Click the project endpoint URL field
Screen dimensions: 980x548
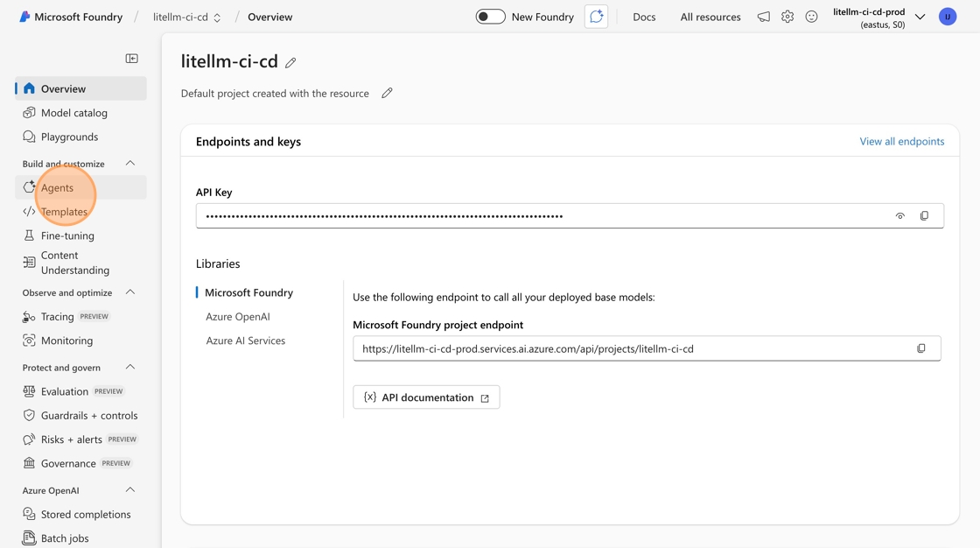coord(630,348)
